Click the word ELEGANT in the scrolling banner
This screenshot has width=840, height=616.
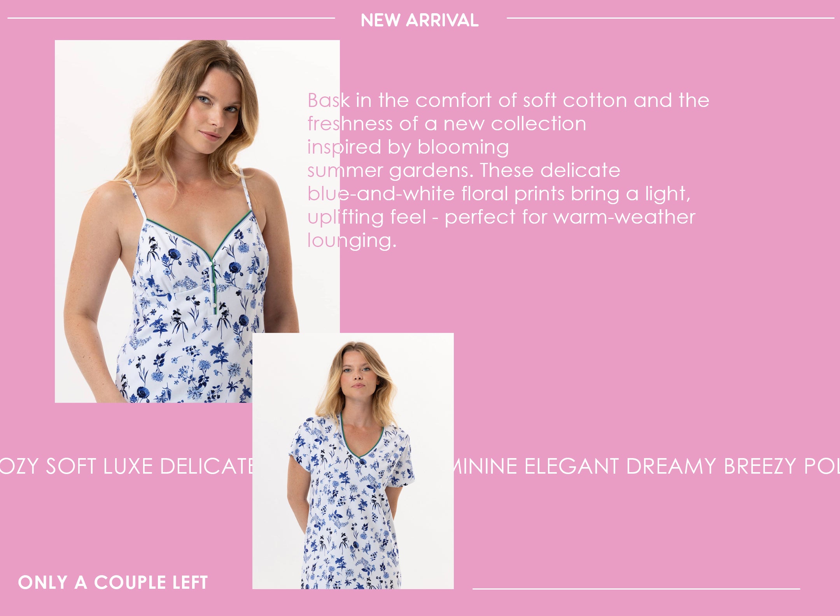coord(571,466)
